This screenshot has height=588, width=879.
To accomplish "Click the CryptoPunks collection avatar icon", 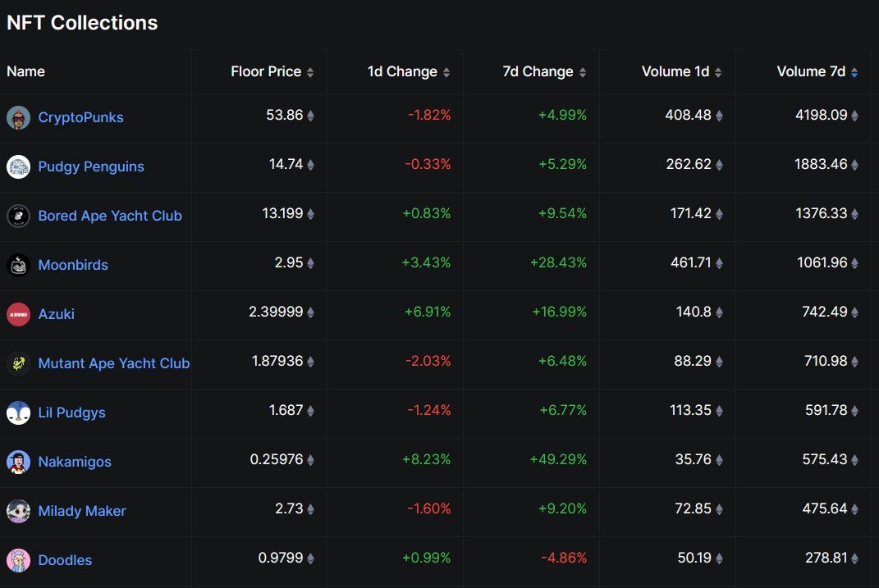I will click(18, 116).
